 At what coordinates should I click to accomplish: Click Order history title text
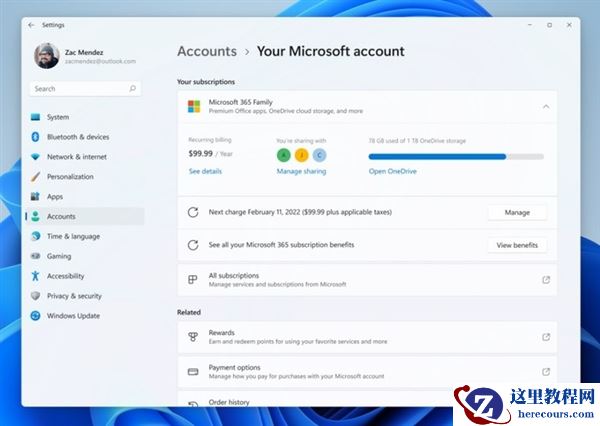[229, 402]
